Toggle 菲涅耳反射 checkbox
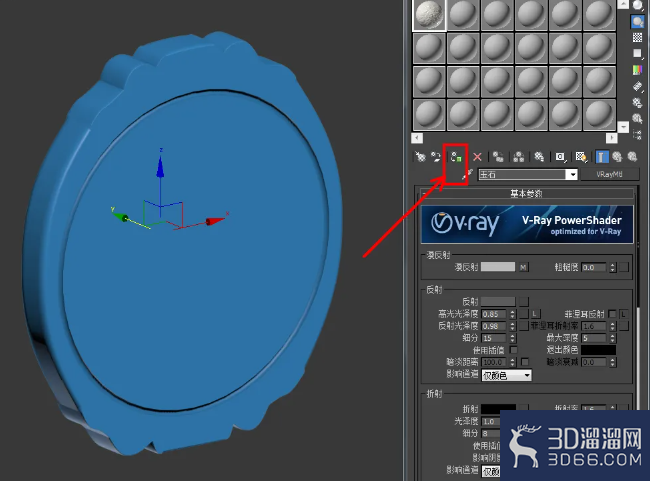Viewport: 650px width, 481px height. tap(612, 314)
